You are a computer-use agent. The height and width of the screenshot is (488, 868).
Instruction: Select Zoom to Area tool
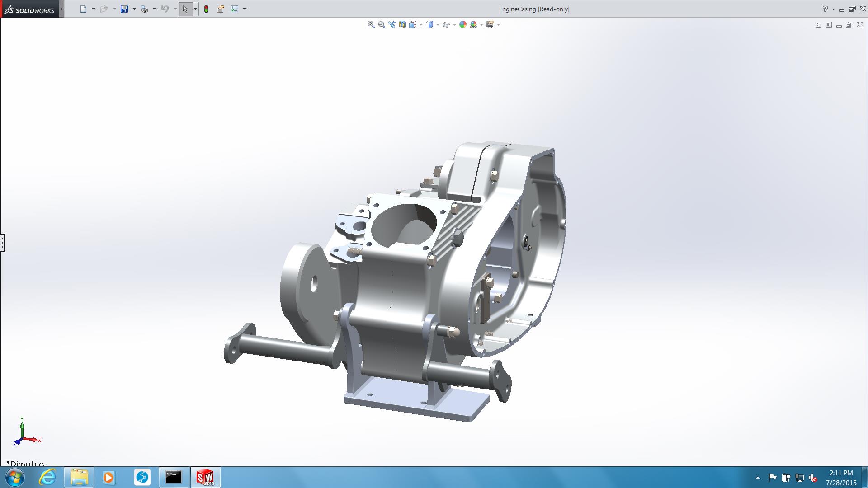[x=381, y=25]
